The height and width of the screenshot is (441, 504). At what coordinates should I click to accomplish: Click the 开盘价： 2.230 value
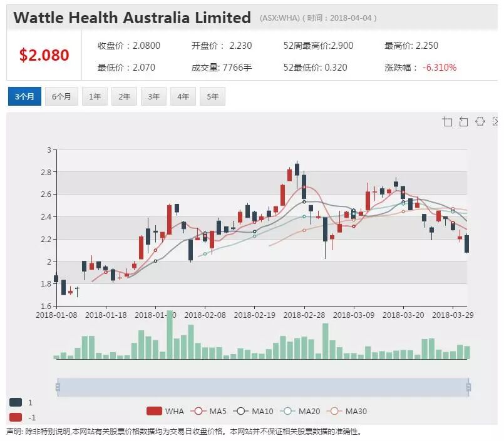222,46
